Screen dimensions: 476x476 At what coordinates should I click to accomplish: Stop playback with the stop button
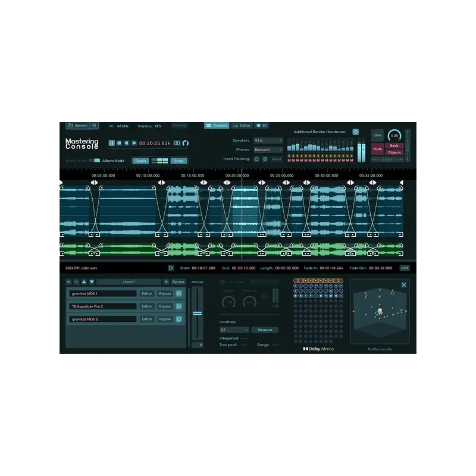(120, 143)
